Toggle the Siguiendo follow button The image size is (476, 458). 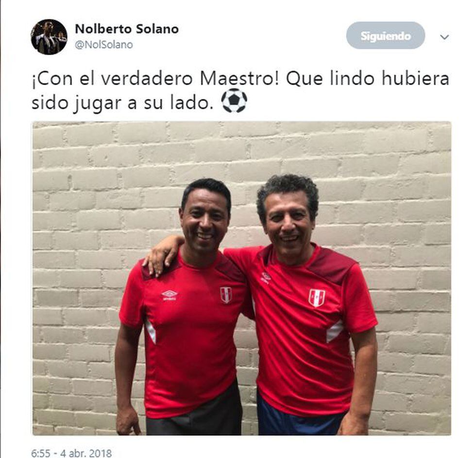tap(386, 35)
